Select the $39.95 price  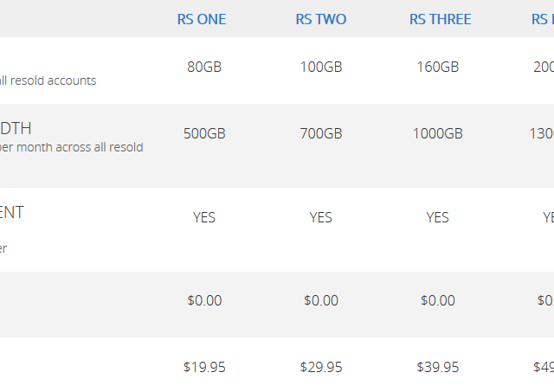[438, 367]
